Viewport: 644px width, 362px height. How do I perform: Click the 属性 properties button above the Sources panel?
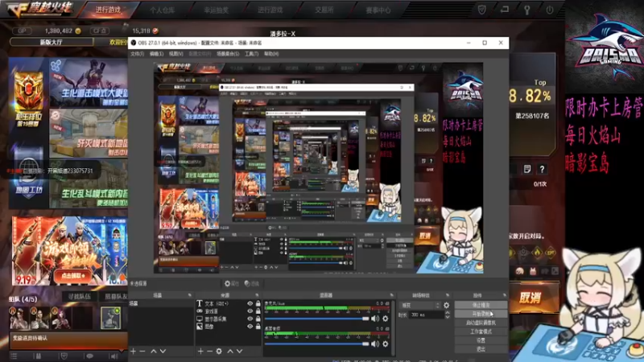[231, 284]
